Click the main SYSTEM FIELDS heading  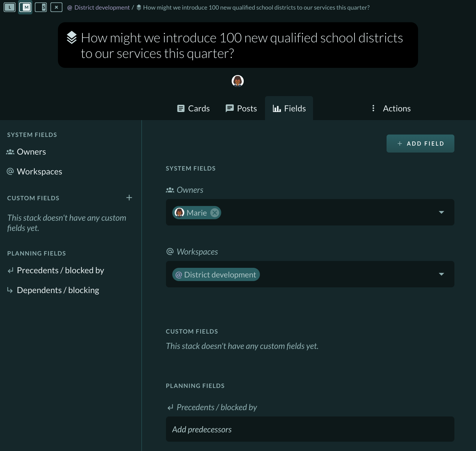click(191, 168)
